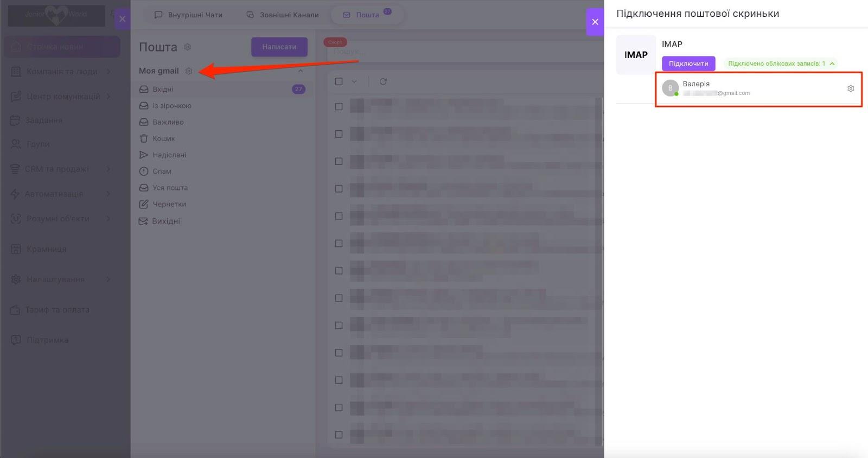This screenshot has width=868, height=458.
Task: Click the company logo in the sidebar header
Action: (56, 16)
